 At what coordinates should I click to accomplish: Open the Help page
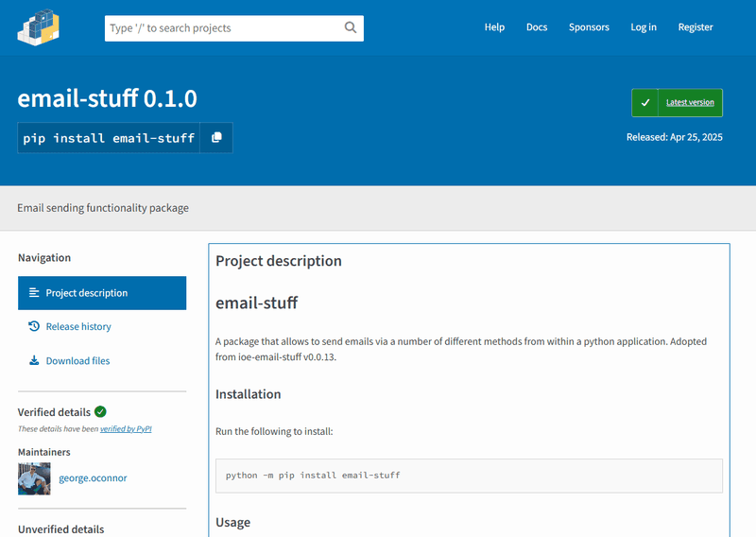coord(494,27)
